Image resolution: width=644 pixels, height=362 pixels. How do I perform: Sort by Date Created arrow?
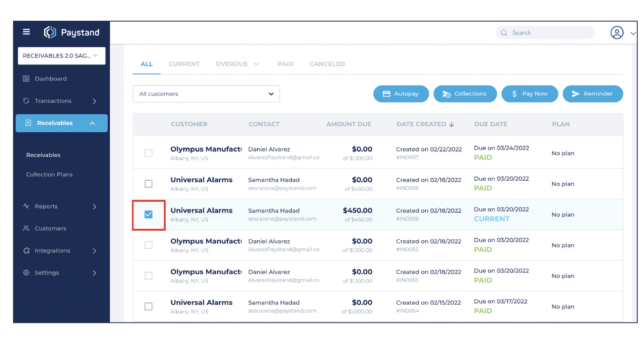tap(452, 124)
